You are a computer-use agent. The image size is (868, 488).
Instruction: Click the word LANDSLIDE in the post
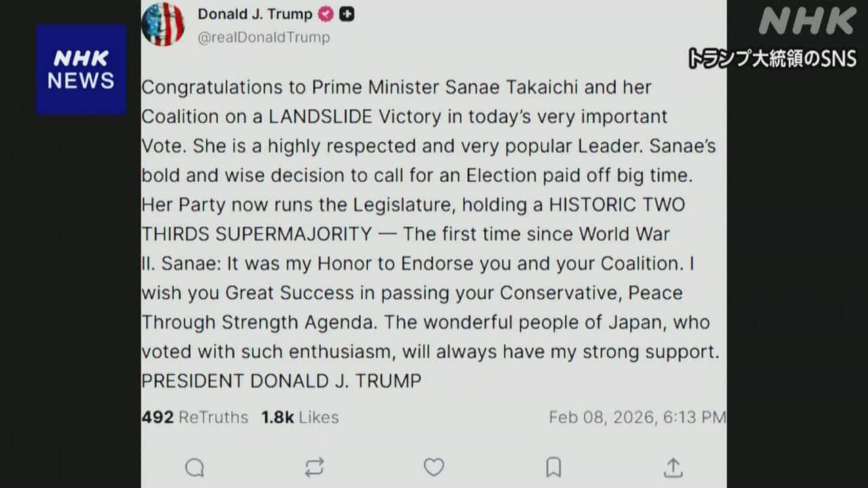pos(321,117)
